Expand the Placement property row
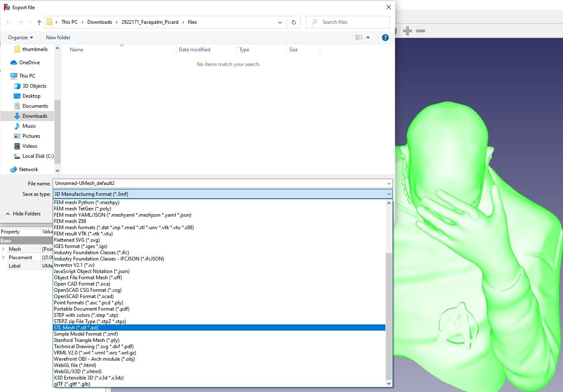The height and width of the screenshot is (392, 563). point(3,258)
